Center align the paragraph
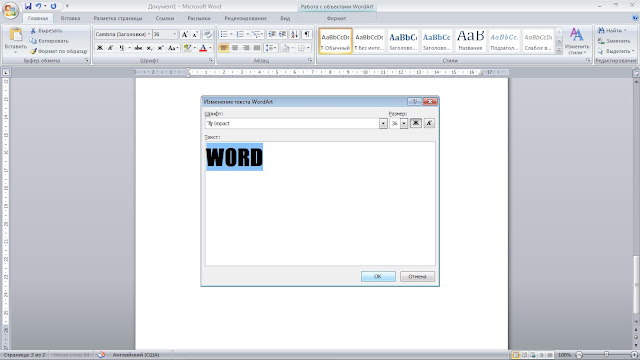The width and height of the screenshot is (640, 360). [235, 48]
